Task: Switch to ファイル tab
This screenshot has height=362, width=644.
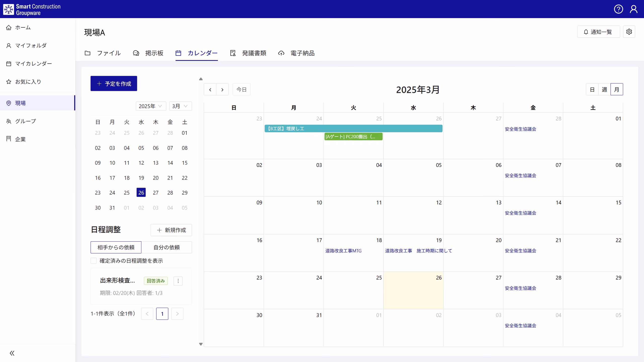Action: [103, 53]
